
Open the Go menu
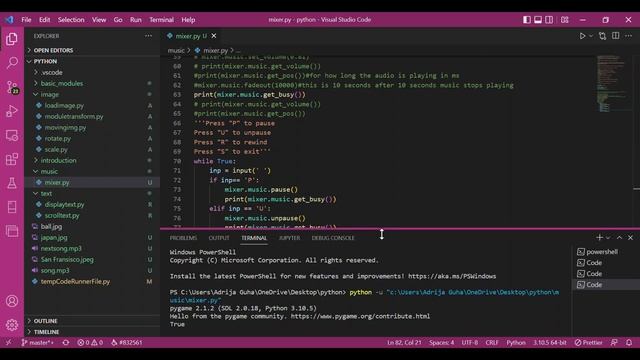pos(118,20)
